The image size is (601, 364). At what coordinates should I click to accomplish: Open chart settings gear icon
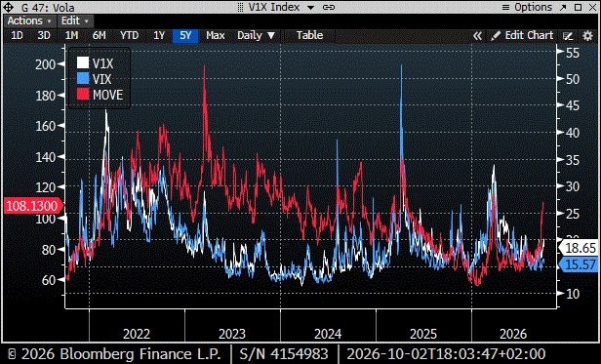(587, 36)
